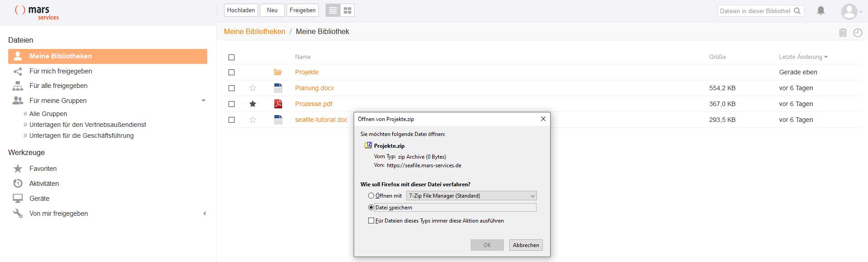Click the search magnifier icon
The height and width of the screenshot is (262, 868).
797,11
